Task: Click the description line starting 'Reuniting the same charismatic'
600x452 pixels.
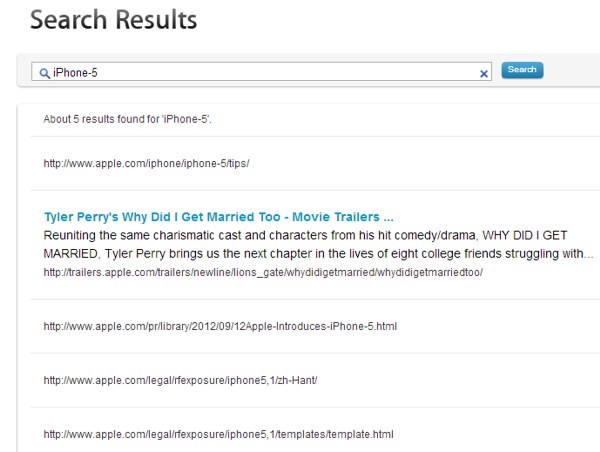Action: [x=316, y=234]
